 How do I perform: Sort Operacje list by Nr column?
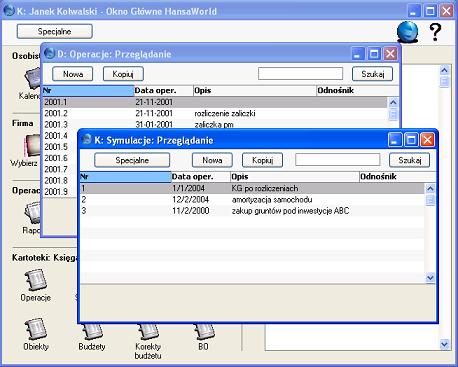point(88,91)
